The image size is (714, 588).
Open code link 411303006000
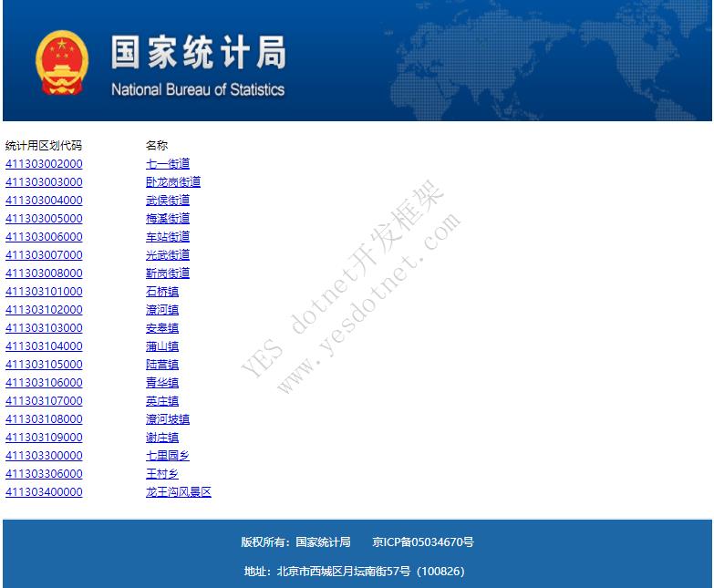(44, 237)
